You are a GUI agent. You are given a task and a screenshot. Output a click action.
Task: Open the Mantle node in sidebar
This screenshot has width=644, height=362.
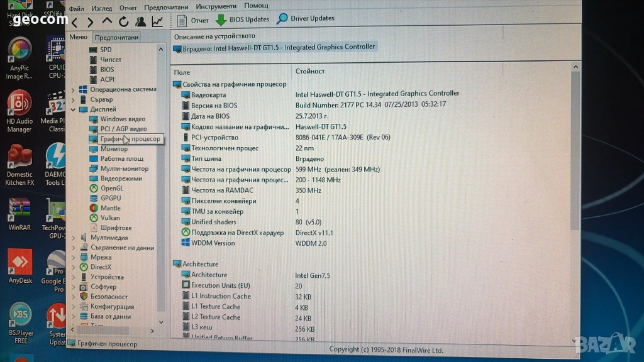coord(110,208)
